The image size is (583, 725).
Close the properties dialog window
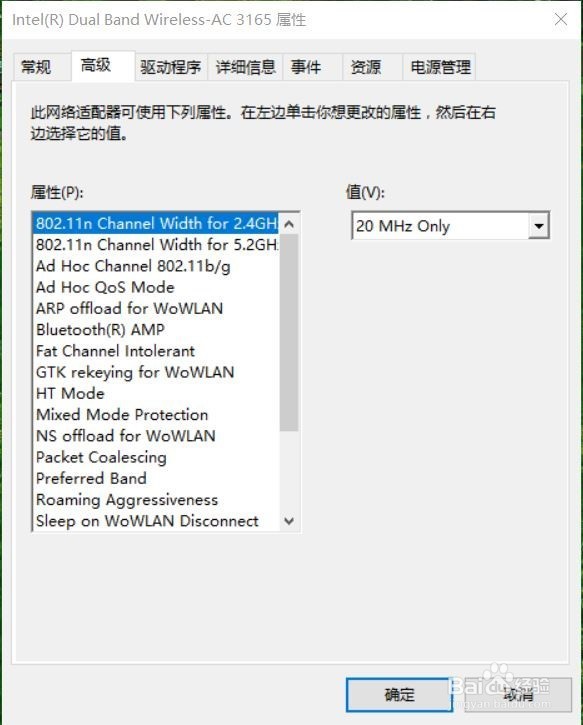click(x=561, y=19)
